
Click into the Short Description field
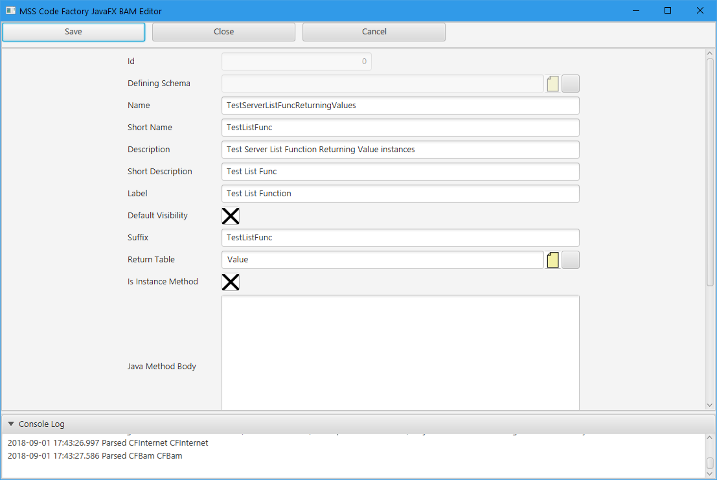400,171
